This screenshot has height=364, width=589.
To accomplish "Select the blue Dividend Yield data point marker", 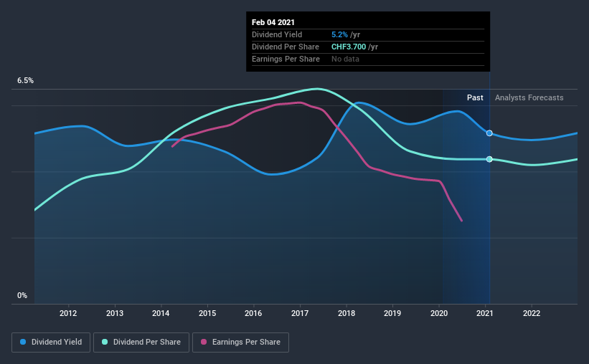I will click(x=489, y=133).
